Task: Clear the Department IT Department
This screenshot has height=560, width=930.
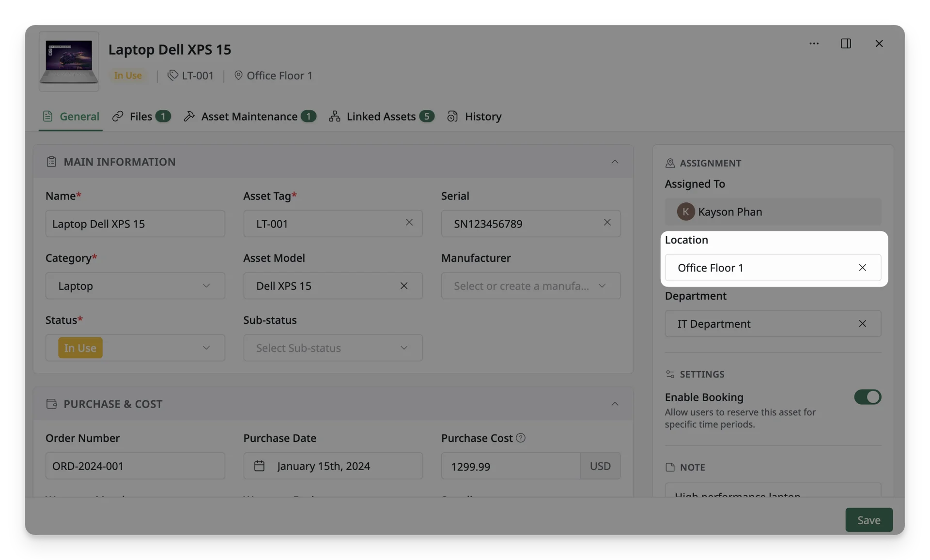Action: tap(863, 323)
